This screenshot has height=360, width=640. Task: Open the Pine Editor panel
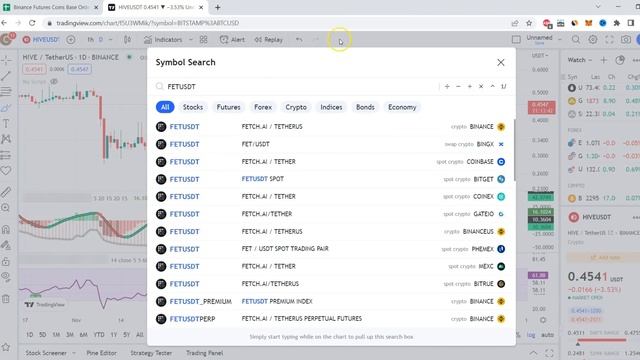coord(101,353)
